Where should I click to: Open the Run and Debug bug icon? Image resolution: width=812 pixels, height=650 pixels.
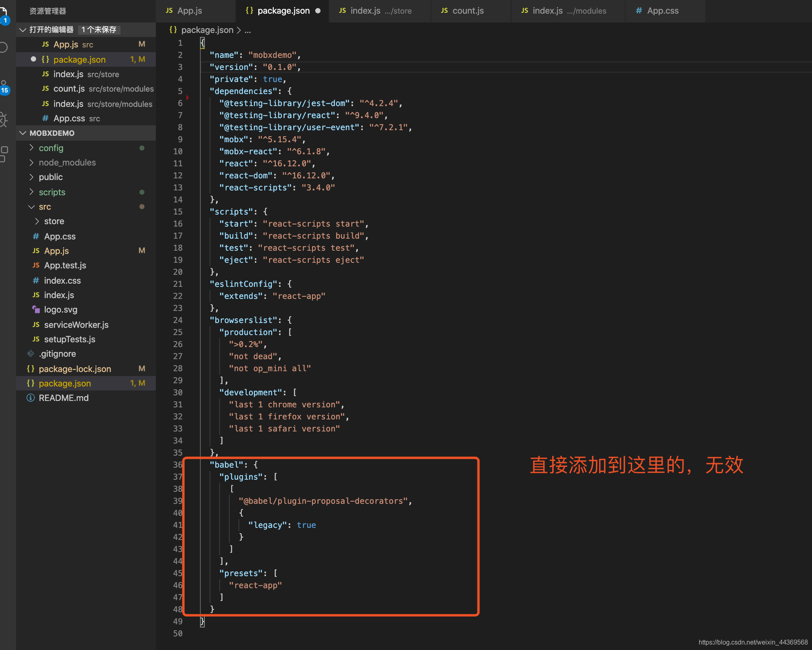click(3, 119)
